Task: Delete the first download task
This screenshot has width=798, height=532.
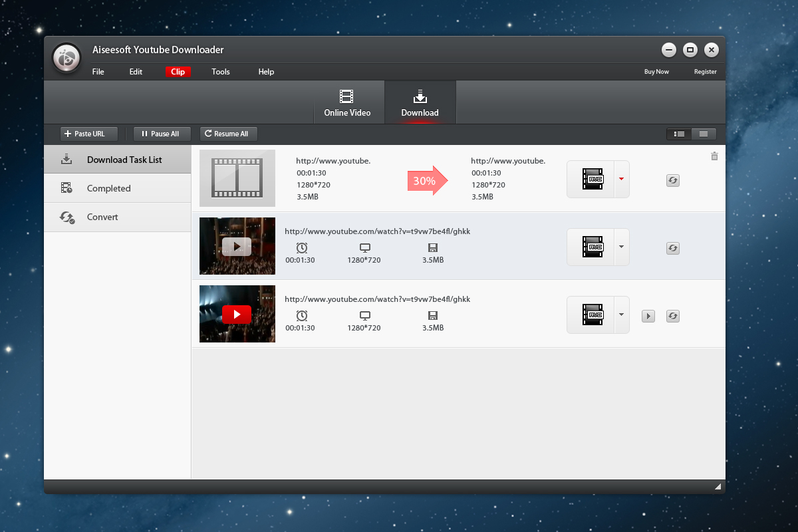Action: 714,156
